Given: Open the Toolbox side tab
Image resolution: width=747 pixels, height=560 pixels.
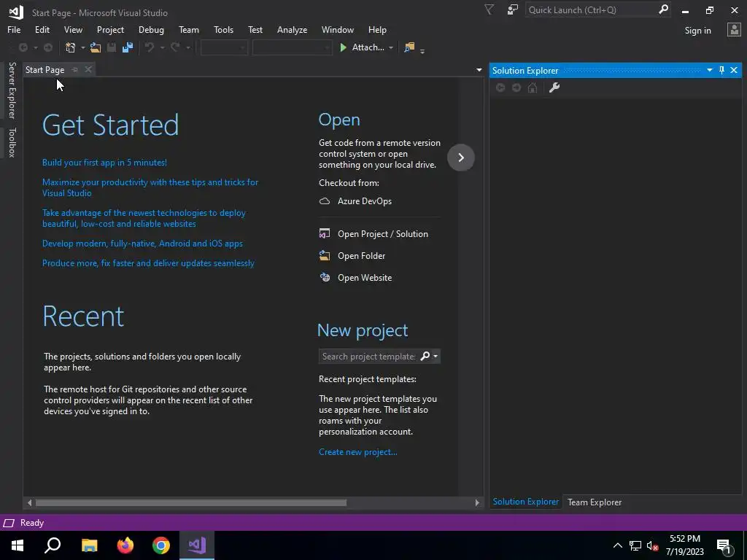Looking at the screenshot, I should tap(12, 142).
